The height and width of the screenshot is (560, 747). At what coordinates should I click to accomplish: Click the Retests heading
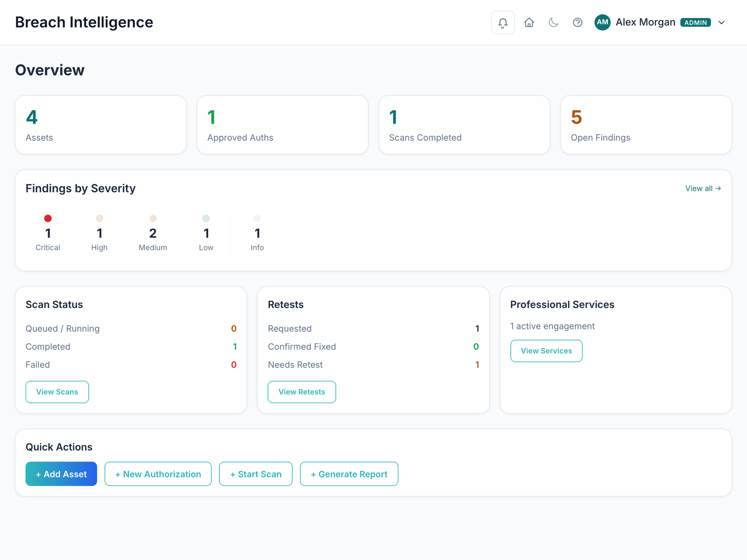286,305
